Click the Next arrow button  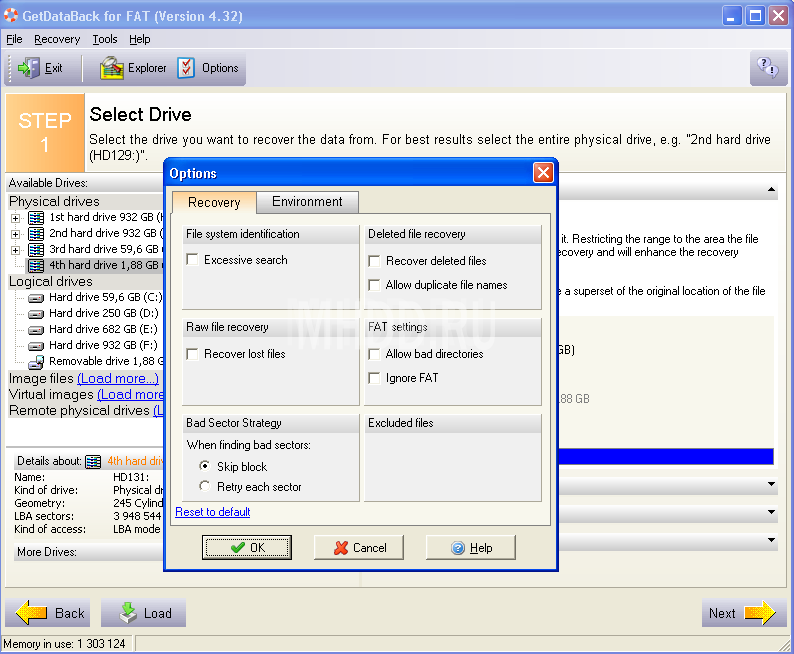point(742,613)
